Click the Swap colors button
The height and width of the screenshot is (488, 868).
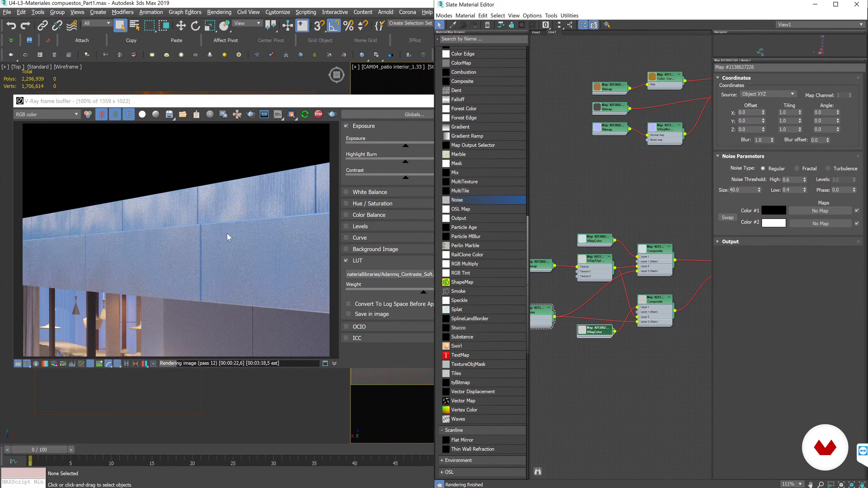[727, 218]
